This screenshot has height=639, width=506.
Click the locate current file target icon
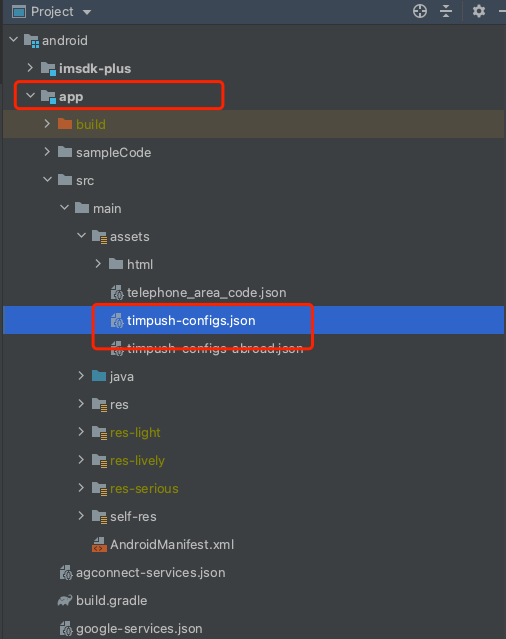(x=420, y=11)
